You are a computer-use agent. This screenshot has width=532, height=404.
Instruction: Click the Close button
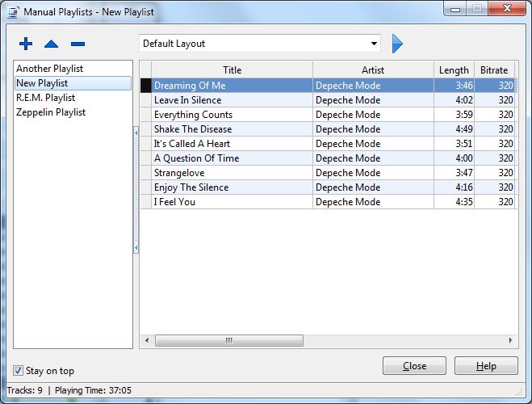(x=414, y=366)
